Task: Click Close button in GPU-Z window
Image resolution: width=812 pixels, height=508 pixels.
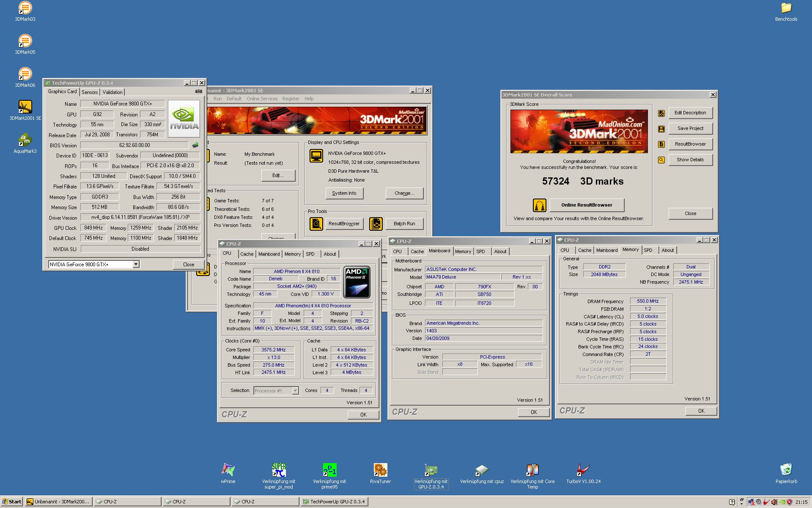Action: click(x=189, y=264)
